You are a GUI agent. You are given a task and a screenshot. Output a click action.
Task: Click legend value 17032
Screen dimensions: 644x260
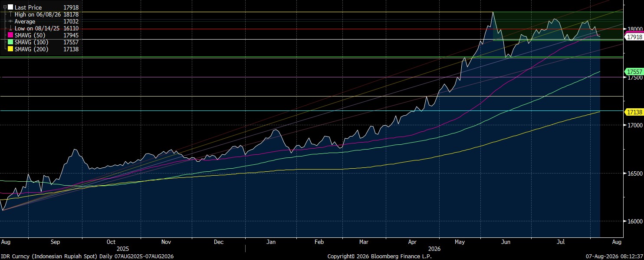click(x=71, y=21)
